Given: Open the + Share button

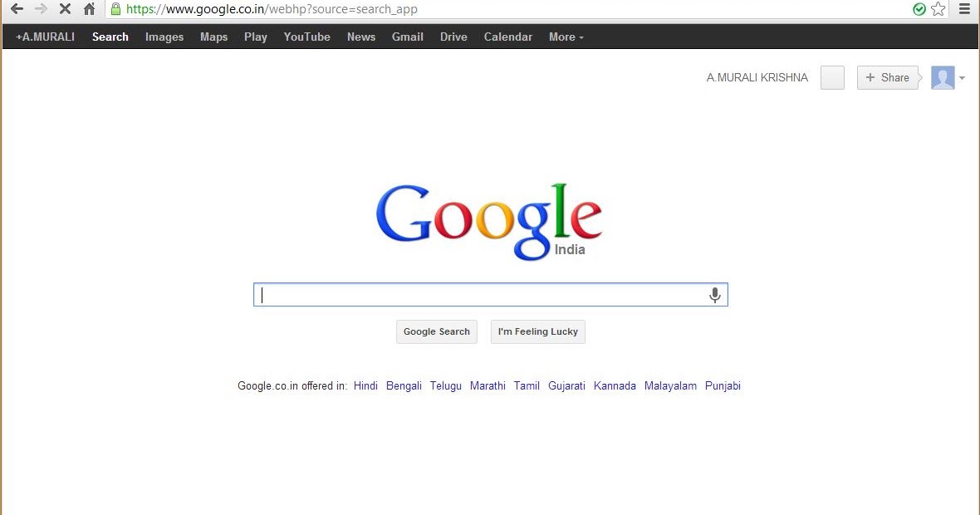Looking at the screenshot, I should 888,77.
